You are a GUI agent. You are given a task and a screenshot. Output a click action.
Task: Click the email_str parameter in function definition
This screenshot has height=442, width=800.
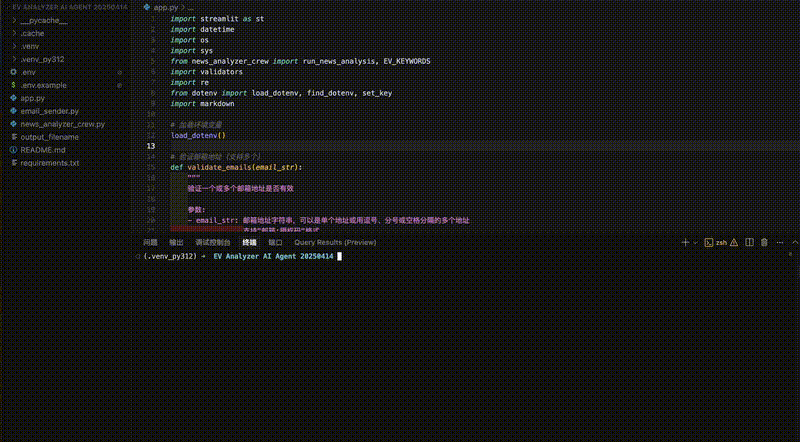(x=276, y=167)
